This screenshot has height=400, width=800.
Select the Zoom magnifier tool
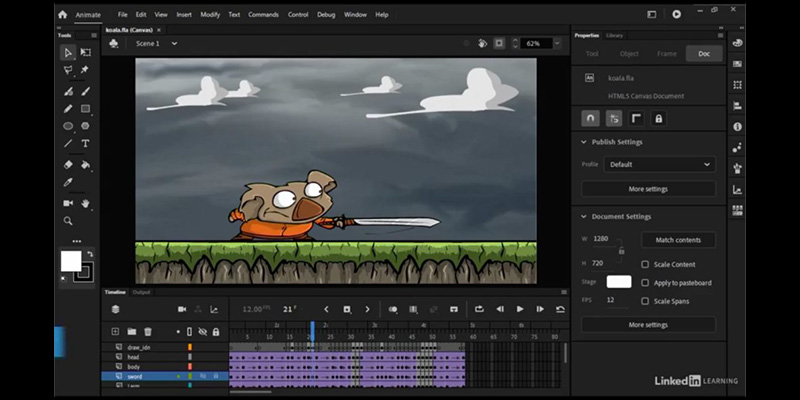68,221
